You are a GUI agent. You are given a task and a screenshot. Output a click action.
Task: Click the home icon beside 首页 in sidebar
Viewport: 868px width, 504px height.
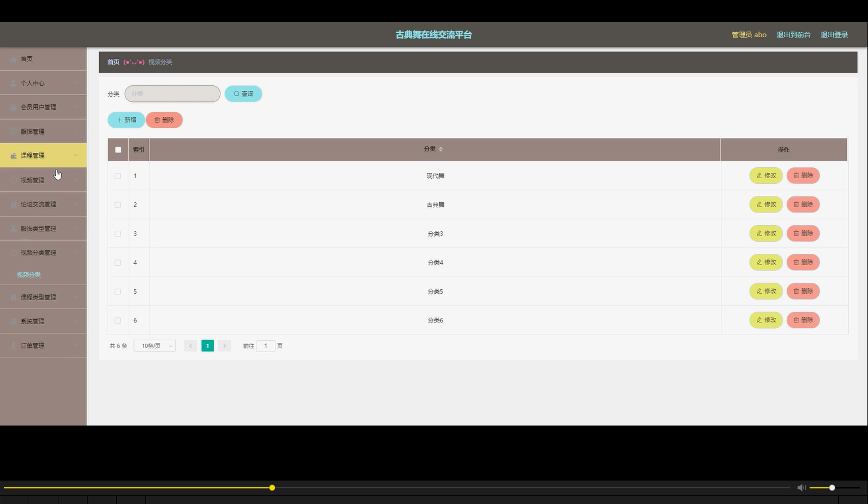coord(14,59)
